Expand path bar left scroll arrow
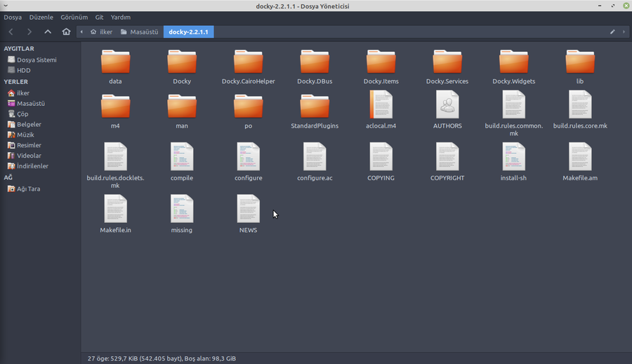Screen dimensions: 632x364 pyautogui.click(x=81, y=32)
